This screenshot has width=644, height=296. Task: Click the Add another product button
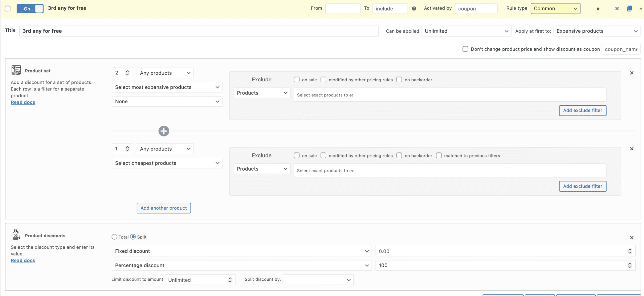(164, 208)
